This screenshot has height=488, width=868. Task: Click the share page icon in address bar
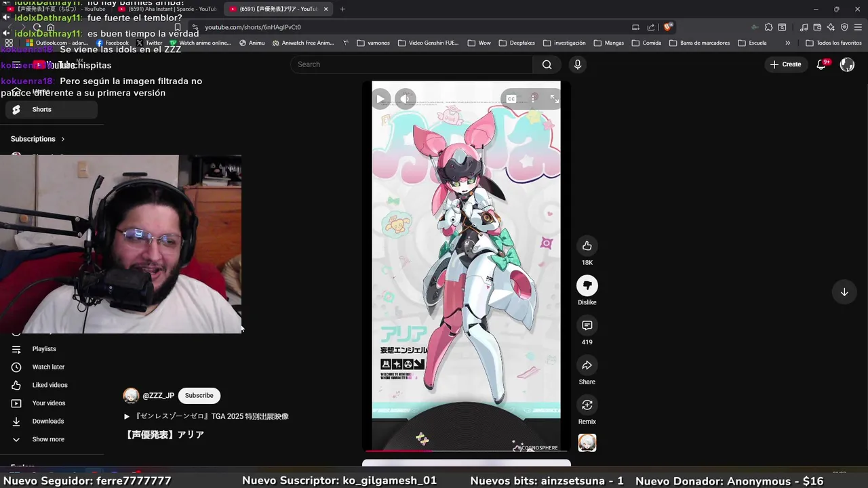point(651,27)
